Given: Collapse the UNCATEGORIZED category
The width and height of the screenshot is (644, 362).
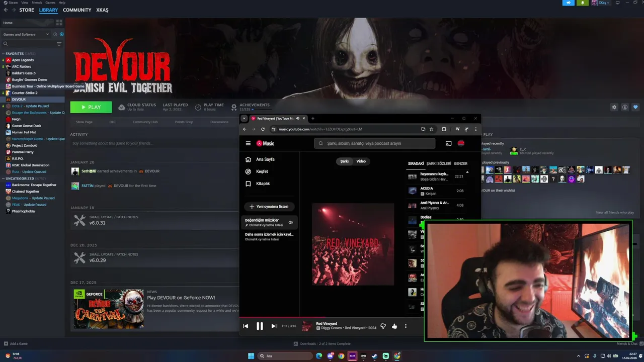Looking at the screenshot, I should tap(4, 178).
